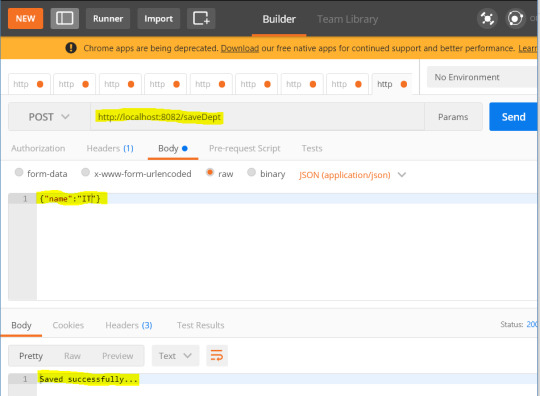540x396 pixels.
Task: Open the response Cookies tab
Action: (68, 325)
